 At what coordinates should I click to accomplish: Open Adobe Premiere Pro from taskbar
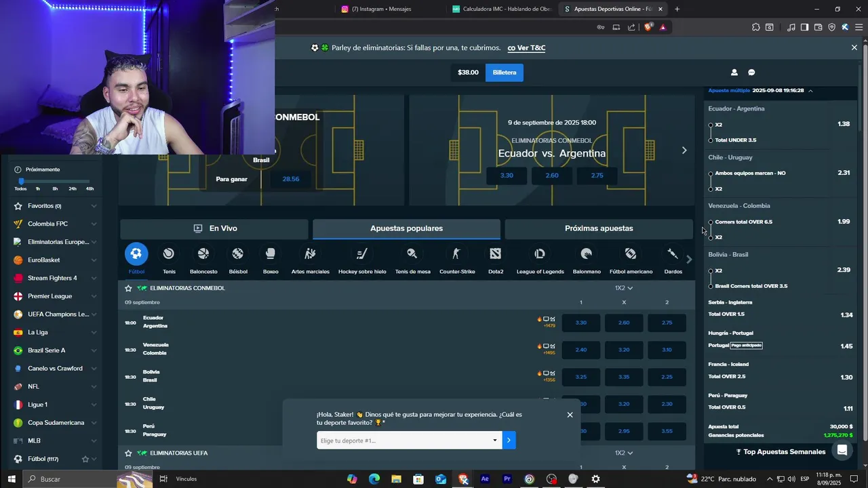(x=507, y=479)
